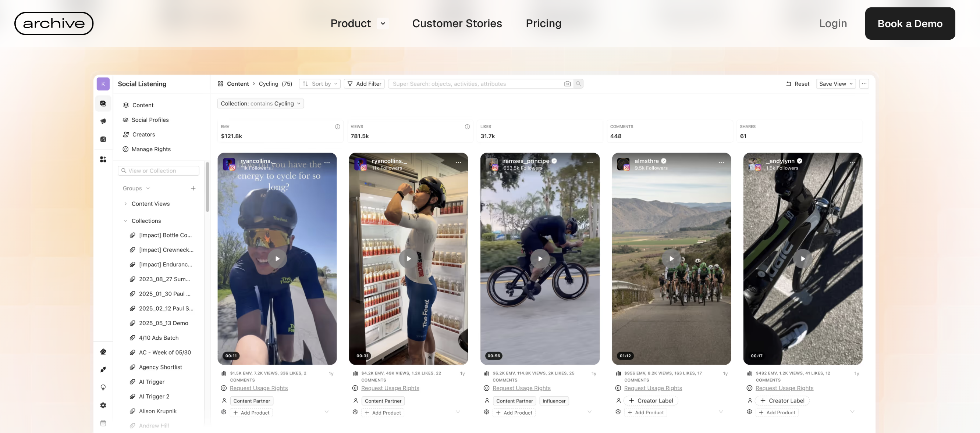Click the Book a Demo button
Viewport: 980px width, 433px height.
click(910, 24)
